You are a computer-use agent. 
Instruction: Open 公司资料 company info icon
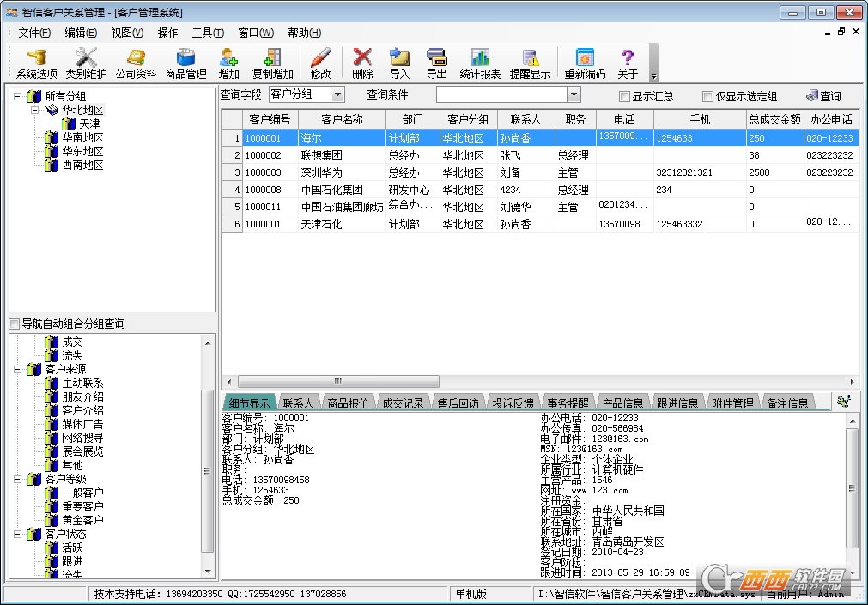(136, 64)
